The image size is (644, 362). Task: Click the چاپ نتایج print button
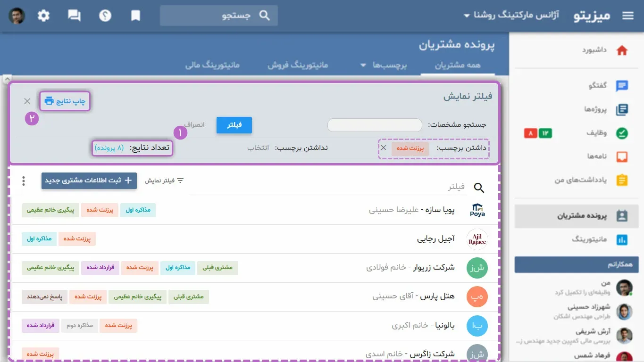click(x=65, y=101)
